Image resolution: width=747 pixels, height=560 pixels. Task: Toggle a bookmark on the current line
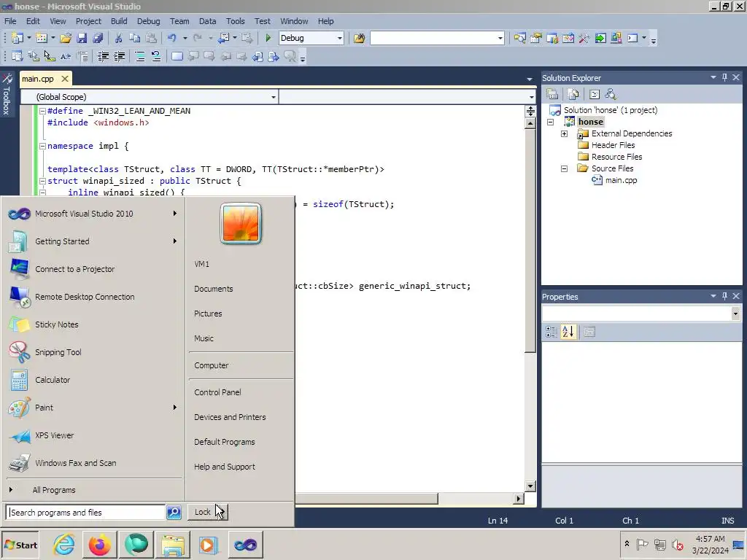(x=177, y=57)
